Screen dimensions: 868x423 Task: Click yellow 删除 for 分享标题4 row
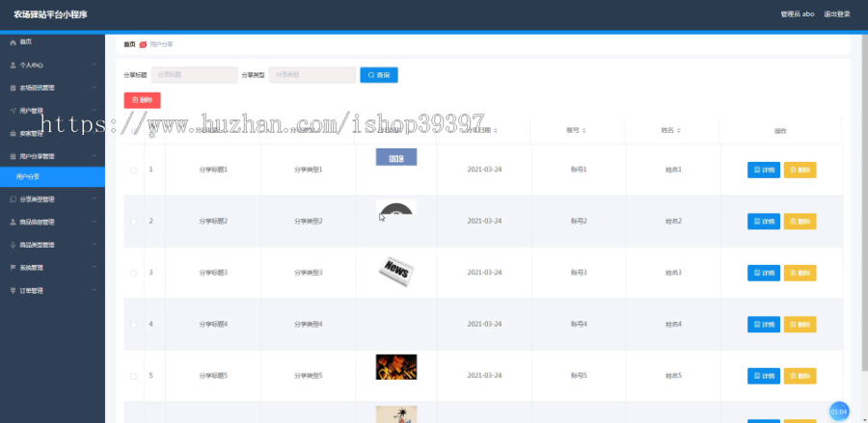[x=800, y=324]
